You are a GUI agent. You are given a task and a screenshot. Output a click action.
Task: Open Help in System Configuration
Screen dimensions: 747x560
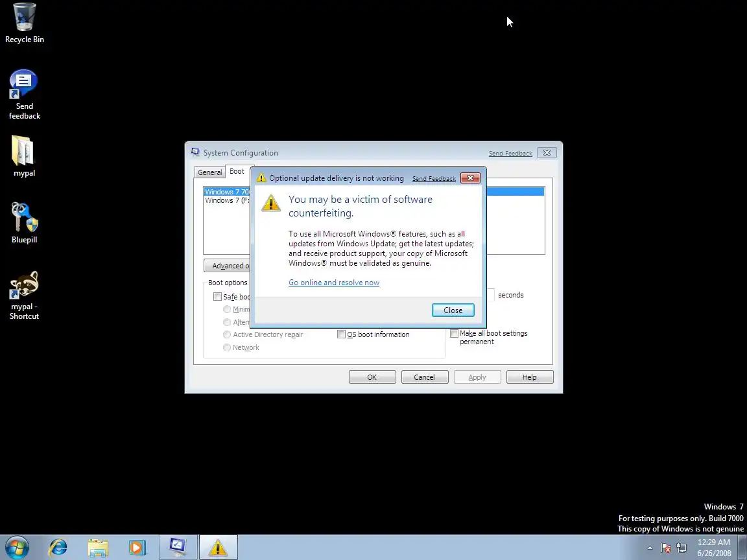(529, 377)
